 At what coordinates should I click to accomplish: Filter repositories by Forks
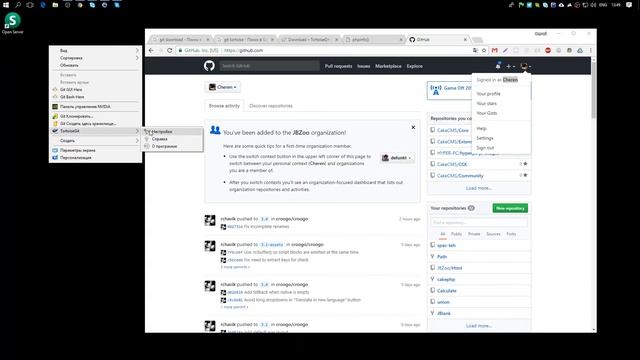coord(511,234)
